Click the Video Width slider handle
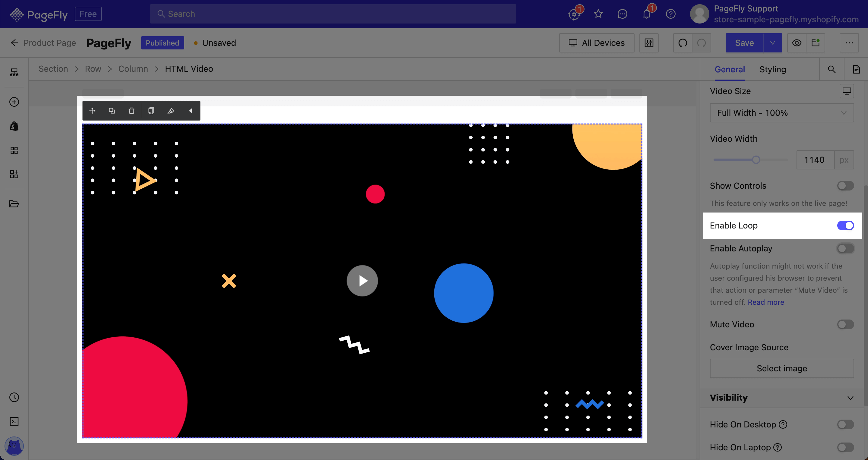Viewport: 868px width, 460px height. pyautogui.click(x=756, y=160)
